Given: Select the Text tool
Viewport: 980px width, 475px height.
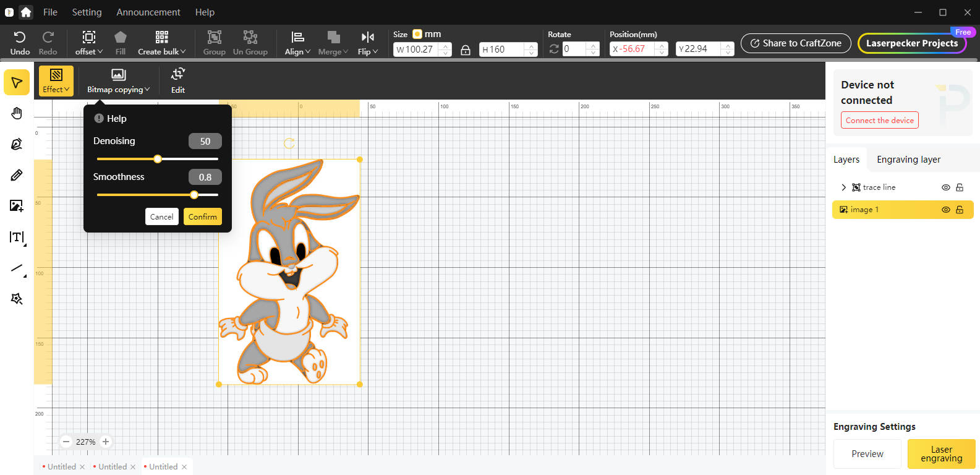Looking at the screenshot, I should click(17, 237).
